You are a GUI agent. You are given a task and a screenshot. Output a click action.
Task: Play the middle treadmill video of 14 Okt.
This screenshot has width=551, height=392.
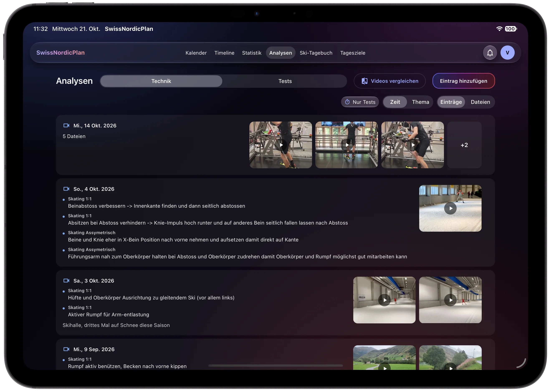pos(346,145)
